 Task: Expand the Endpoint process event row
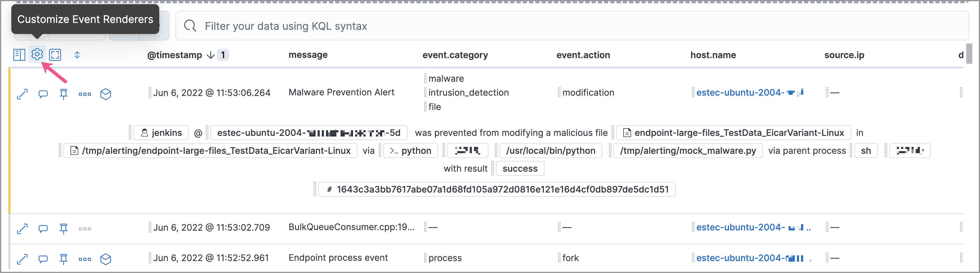(x=22, y=258)
